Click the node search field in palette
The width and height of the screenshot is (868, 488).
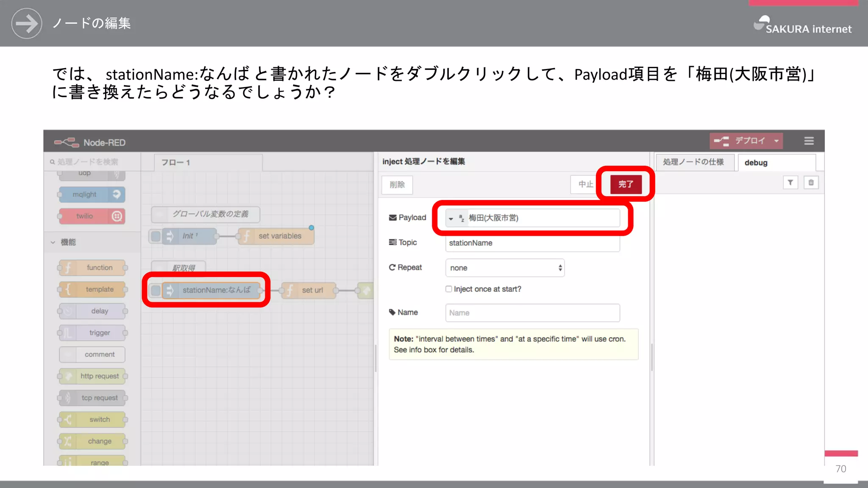pos(93,162)
